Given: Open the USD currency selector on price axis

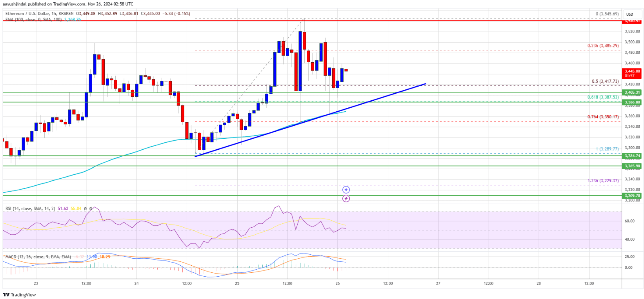Looking at the screenshot, I should (x=629, y=14).
